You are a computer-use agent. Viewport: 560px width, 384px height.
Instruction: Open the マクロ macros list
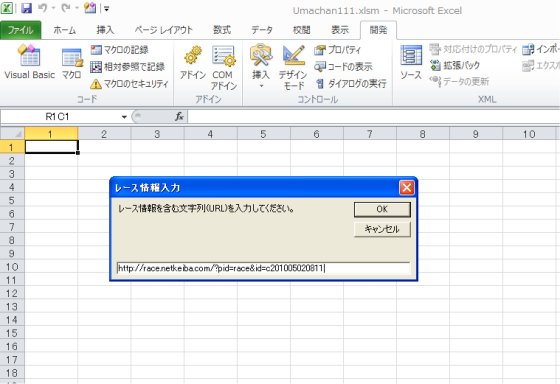(x=72, y=63)
